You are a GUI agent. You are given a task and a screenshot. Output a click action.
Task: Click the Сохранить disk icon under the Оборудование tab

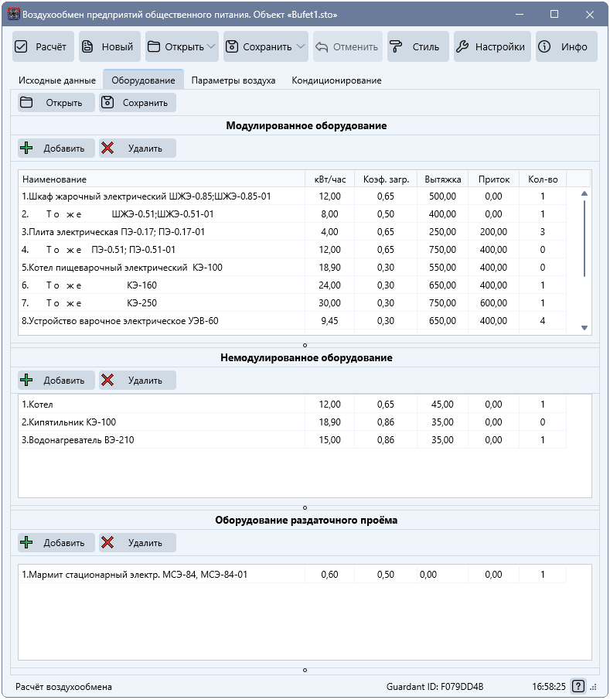click(107, 103)
